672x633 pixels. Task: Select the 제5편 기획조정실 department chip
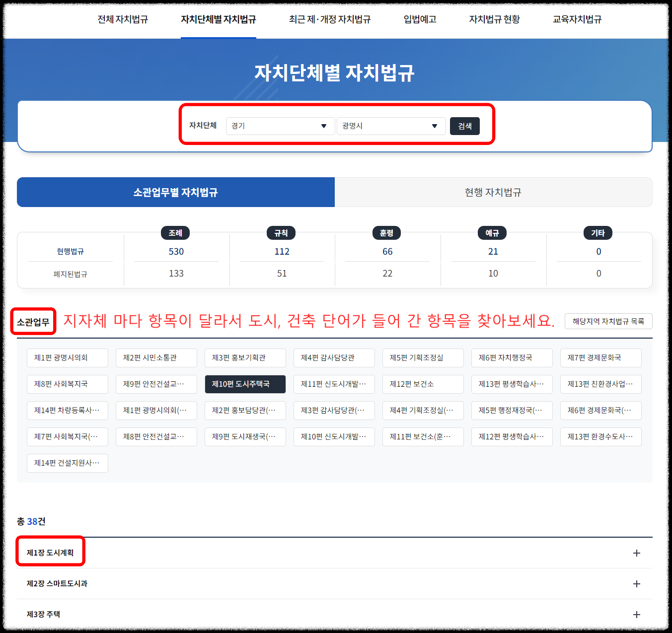pos(423,357)
